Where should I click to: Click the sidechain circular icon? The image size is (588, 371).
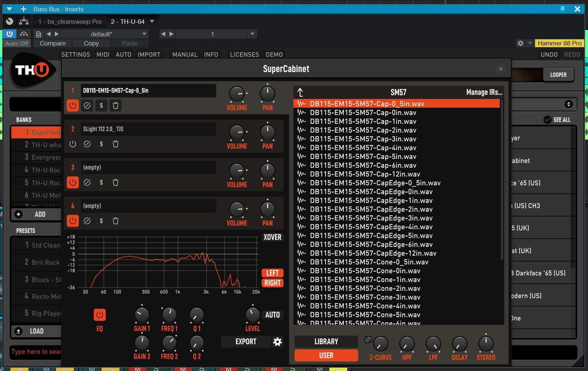pyautogui.click(x=10, y=21)
